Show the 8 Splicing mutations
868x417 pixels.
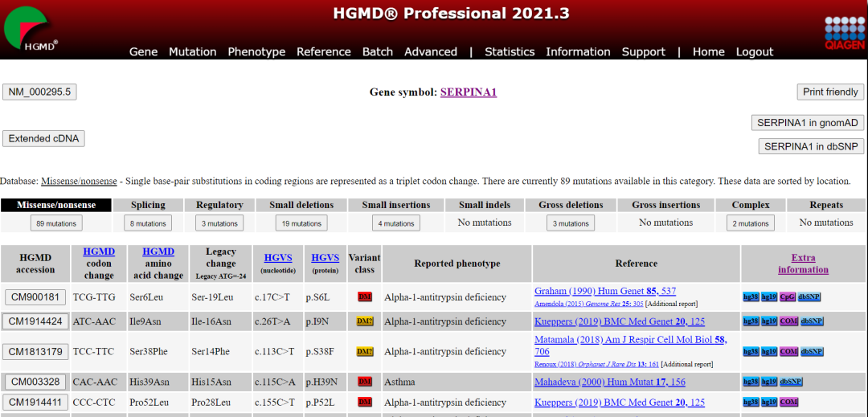[x=148, y=223]
